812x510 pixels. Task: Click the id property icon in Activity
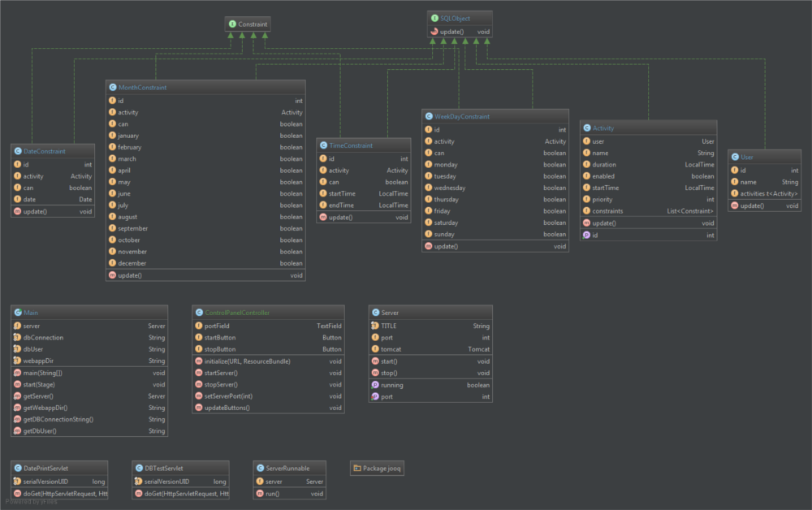point(587,235)
